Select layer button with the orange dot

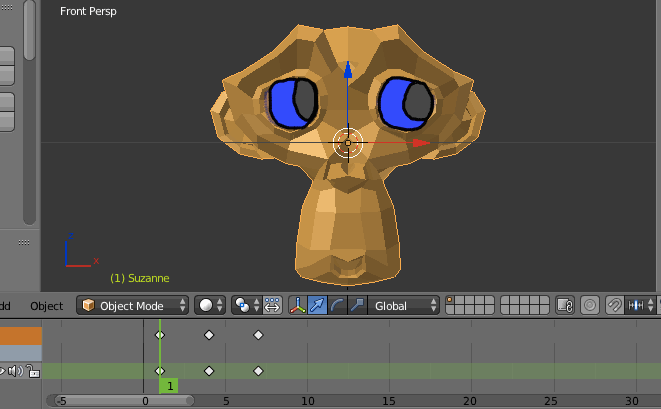click(x=450, y=301)
